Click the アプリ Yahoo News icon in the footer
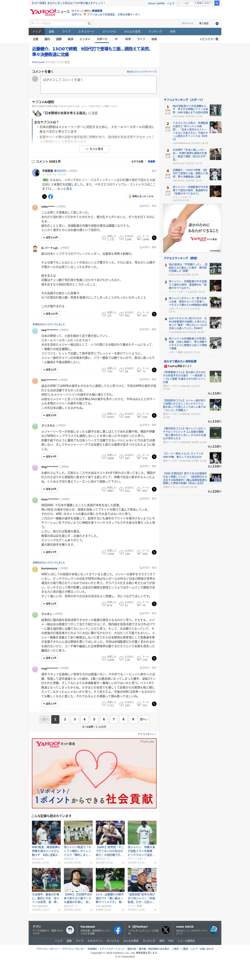The height and width of the screenshot is (980, 250). 70,930
